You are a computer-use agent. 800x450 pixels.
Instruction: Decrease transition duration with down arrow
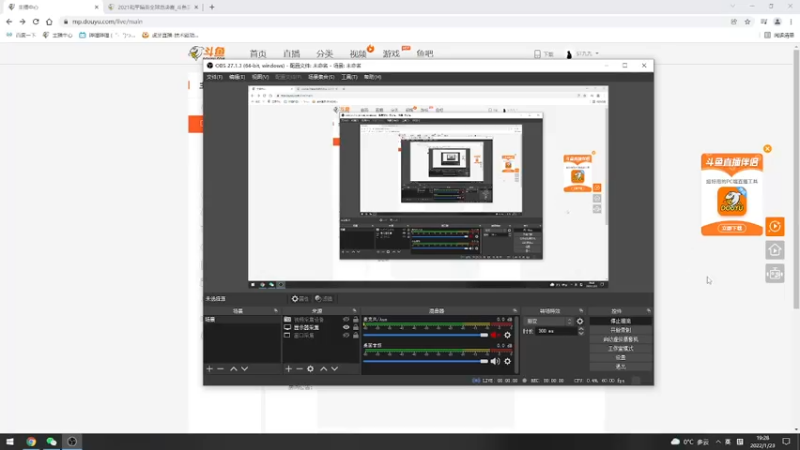581,333
